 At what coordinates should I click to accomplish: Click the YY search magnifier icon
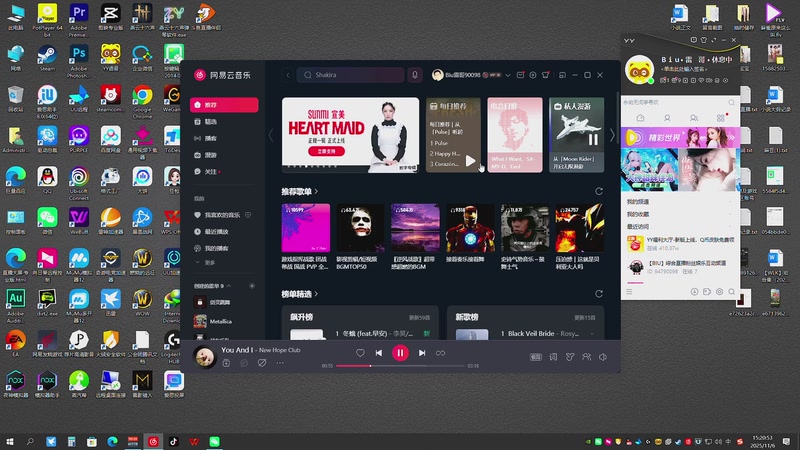coord(731,103)
